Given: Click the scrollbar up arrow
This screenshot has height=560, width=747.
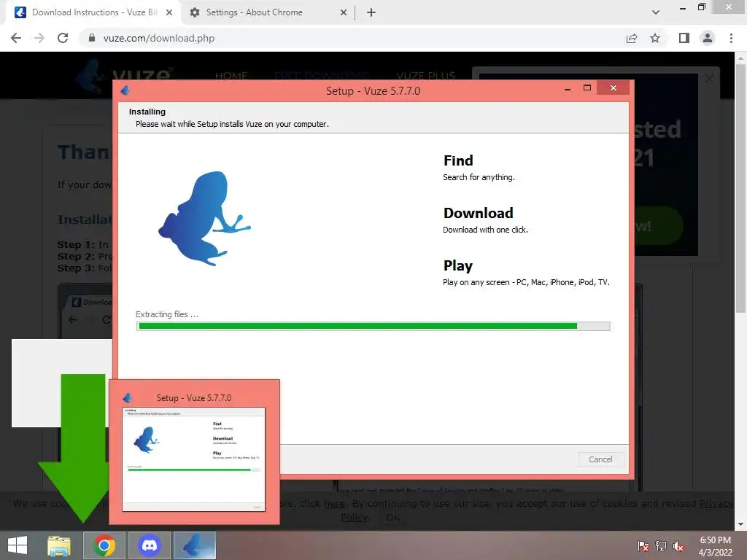Looking at the screenshot, I should pos(740,58).
